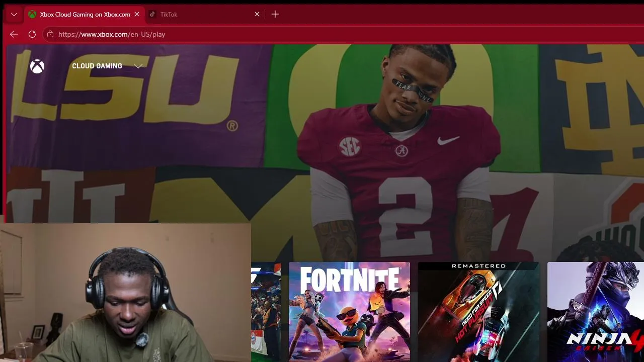Click the TikTok favicon on tab
The image size is (644, 362).
(x=152, y=15)
